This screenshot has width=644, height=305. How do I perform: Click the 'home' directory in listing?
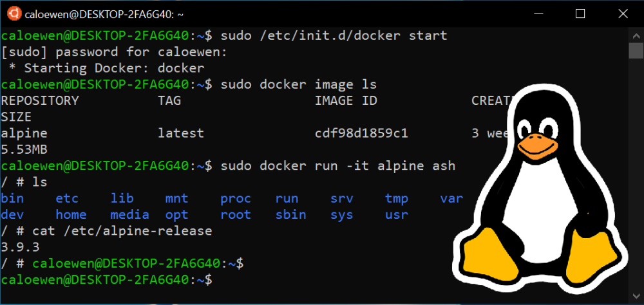coord(71,214)
